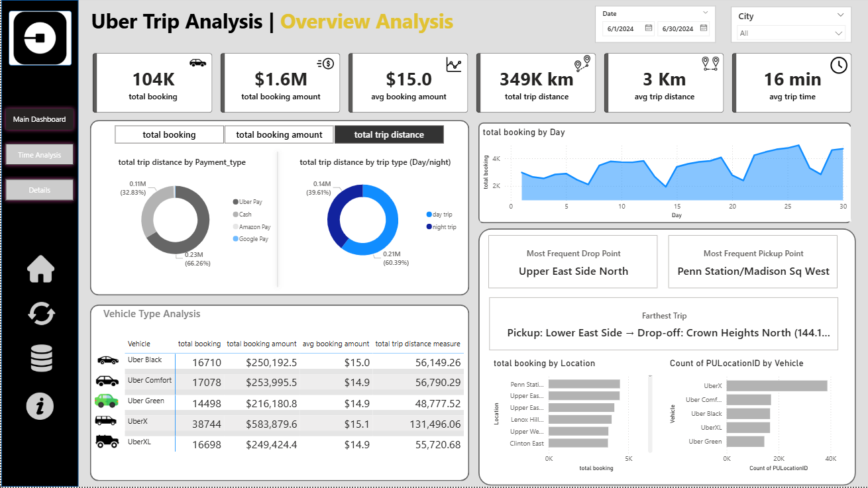The image size is (868, 488).
Task: Click the UberXL bar in Vehicle chart
Action: 748,427
